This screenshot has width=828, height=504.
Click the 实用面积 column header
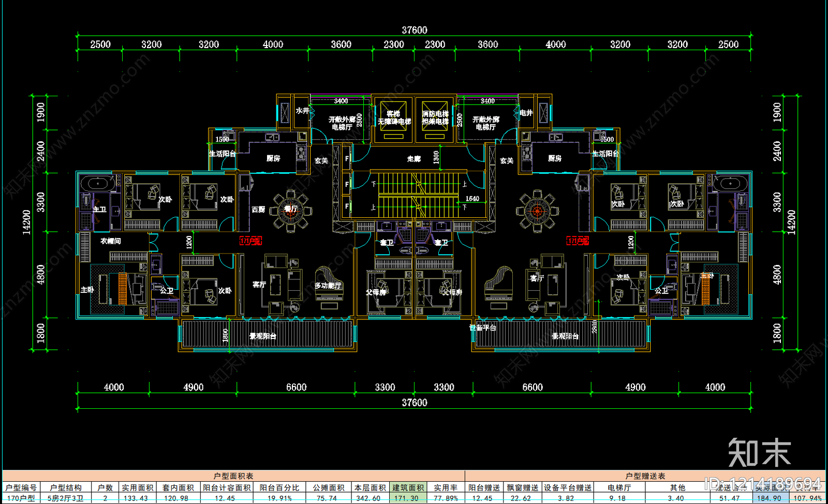click(x=138, y=487)
